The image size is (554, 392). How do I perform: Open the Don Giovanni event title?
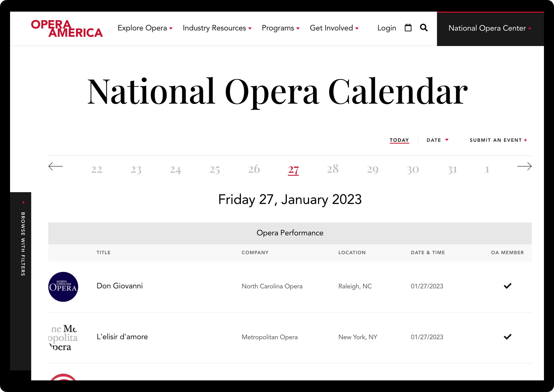coord(120,286)
